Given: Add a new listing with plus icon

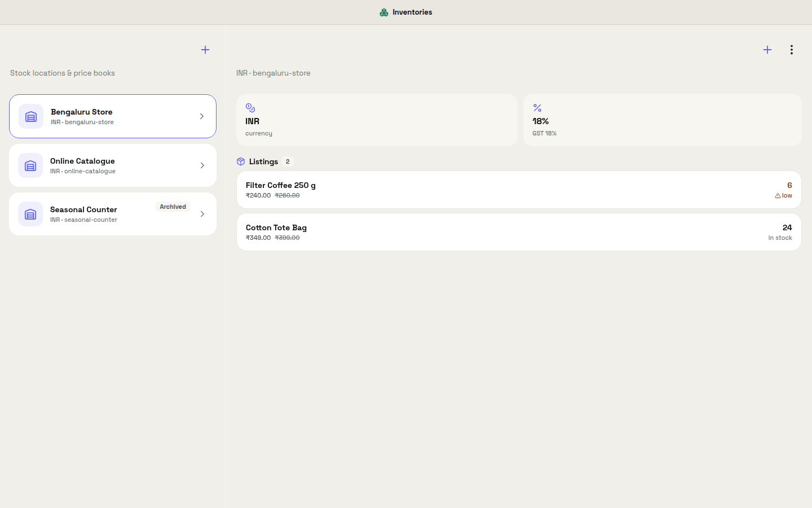Looking at the screenshot, I should pyautogui.click(x=767, y=50).
